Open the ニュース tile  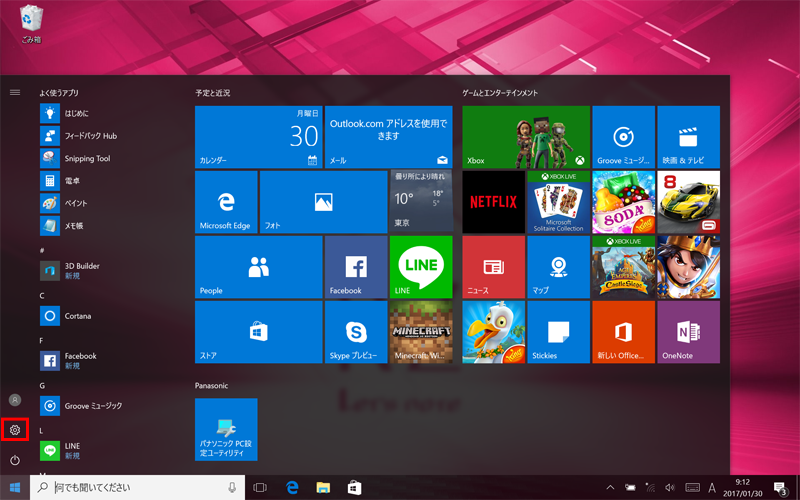493,267
